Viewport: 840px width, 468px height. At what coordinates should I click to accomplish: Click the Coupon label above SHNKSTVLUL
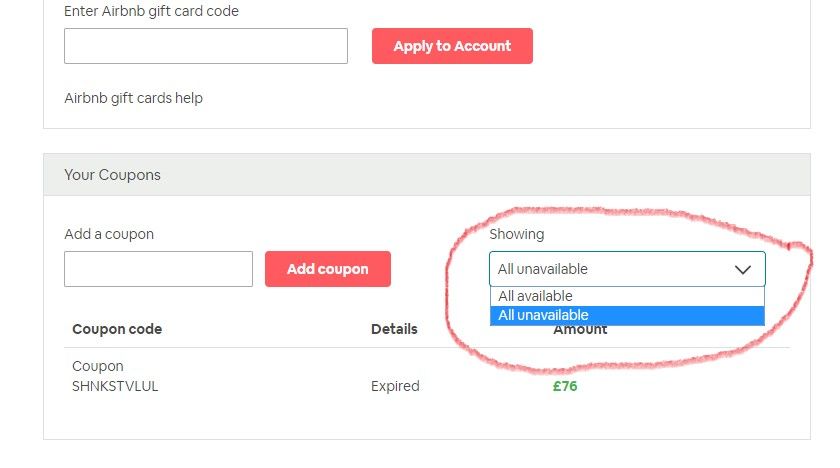(x=98, y=366)
